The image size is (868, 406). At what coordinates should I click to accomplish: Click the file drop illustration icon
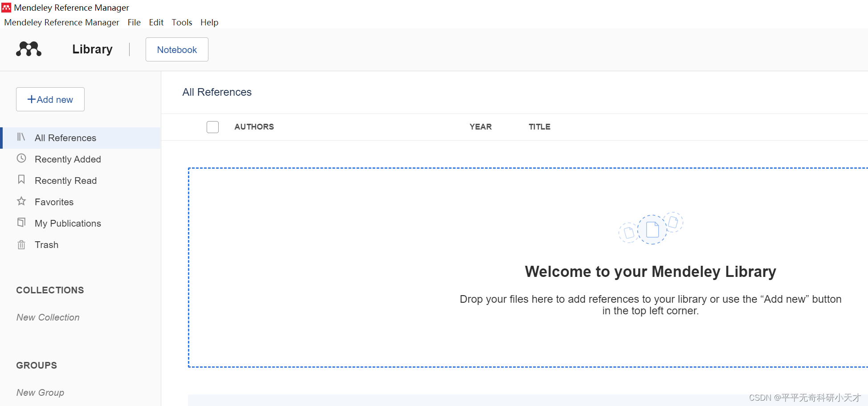point(651,228)
